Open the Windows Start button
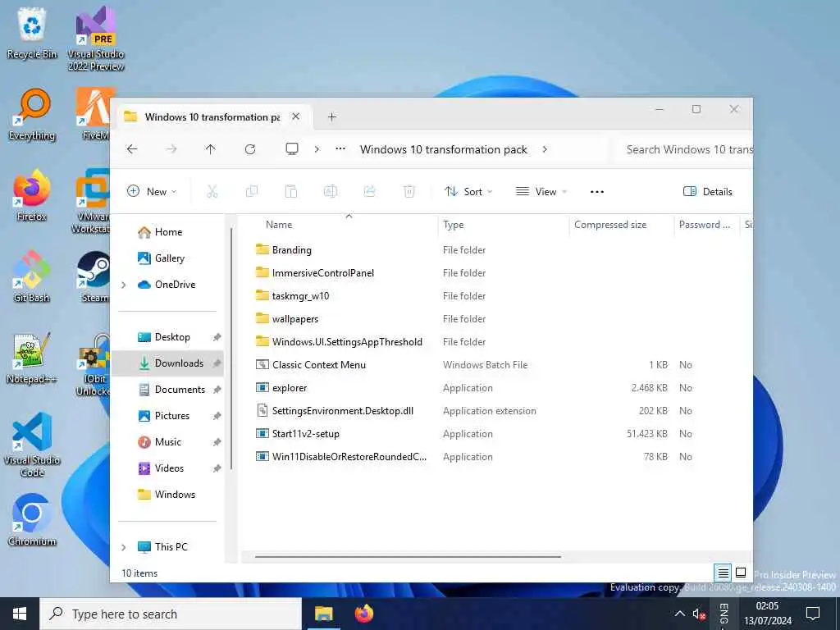Viewport: 840px width, 630px height. coord(20,614)
